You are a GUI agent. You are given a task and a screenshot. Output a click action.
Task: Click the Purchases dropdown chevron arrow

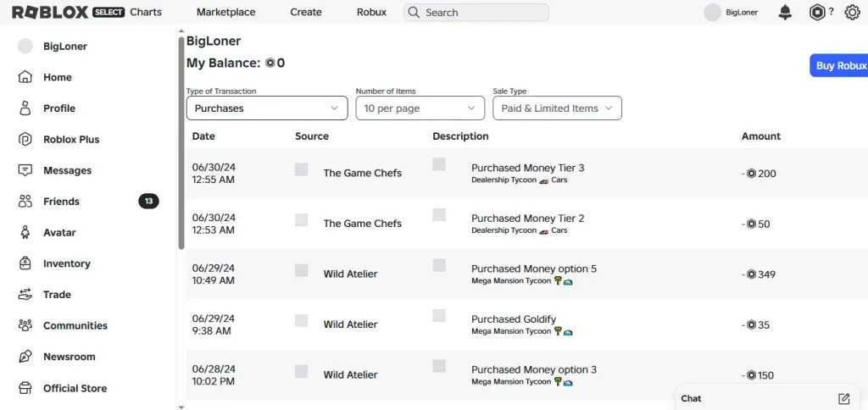point(334,108)
